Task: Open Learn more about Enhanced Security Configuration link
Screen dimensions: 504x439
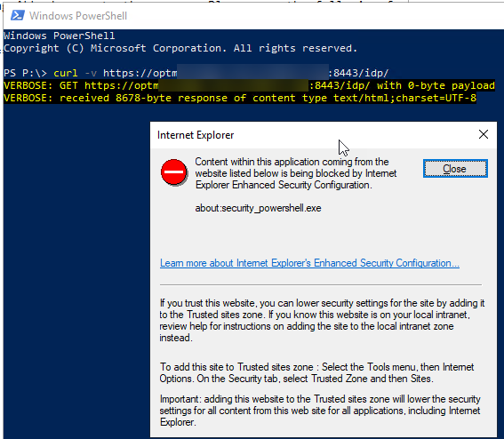Action: point(309,263)
